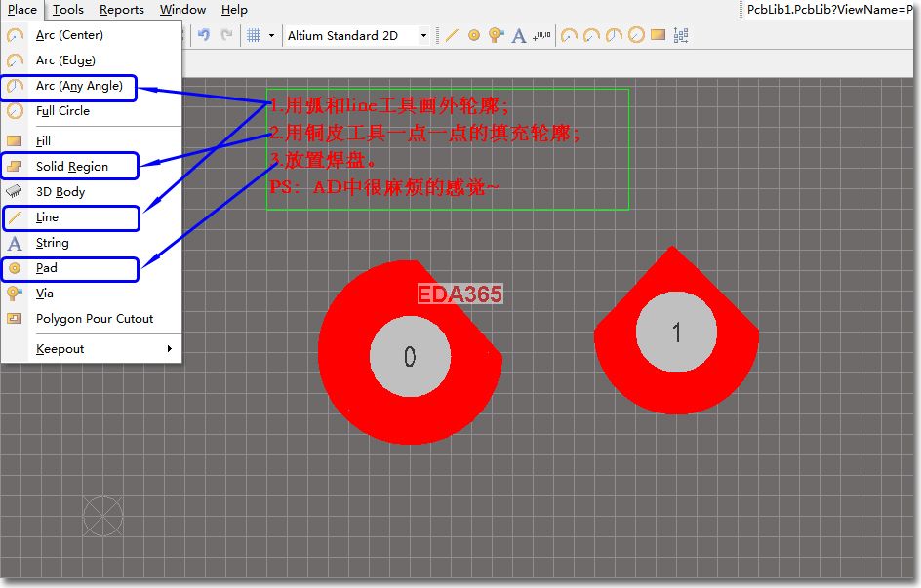Screen dimensions: 921x588
Task: Choose Polygon Pour Cutout menu entry
Action: [x=91, y=319]
